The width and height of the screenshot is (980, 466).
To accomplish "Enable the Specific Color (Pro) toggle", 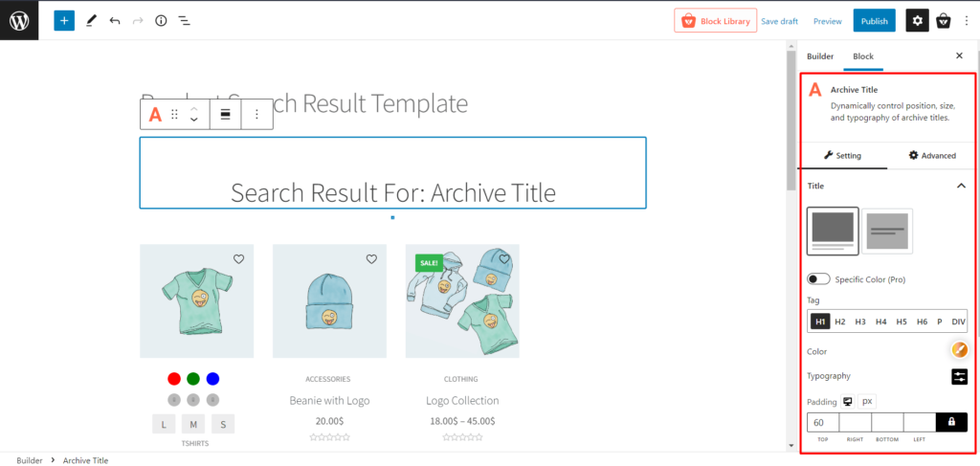I will (818, 279).
